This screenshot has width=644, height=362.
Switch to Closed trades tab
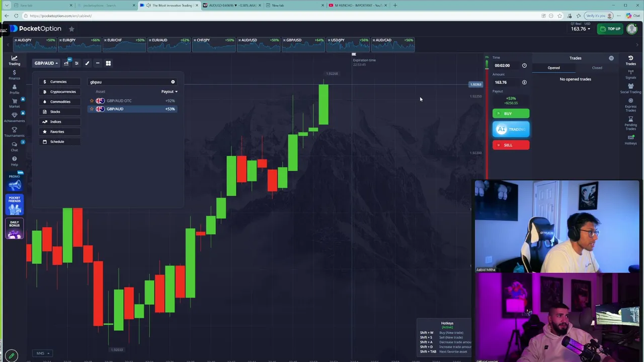[597, 68]
